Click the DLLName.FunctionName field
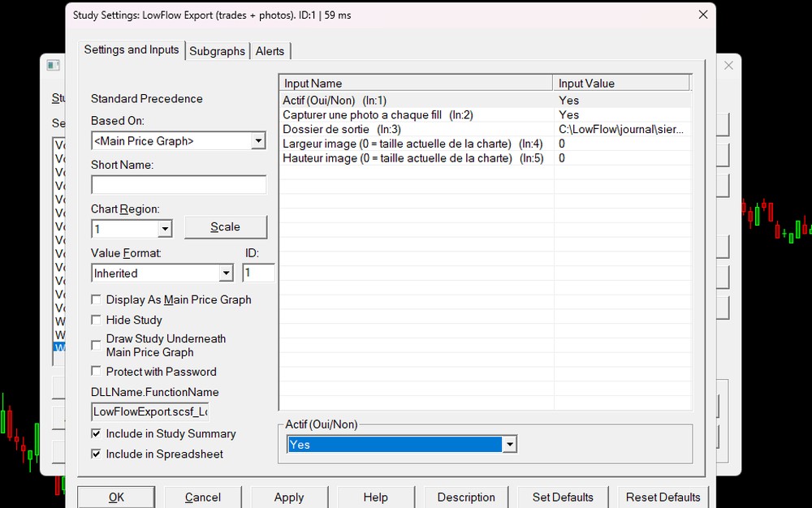 point(150,411)
